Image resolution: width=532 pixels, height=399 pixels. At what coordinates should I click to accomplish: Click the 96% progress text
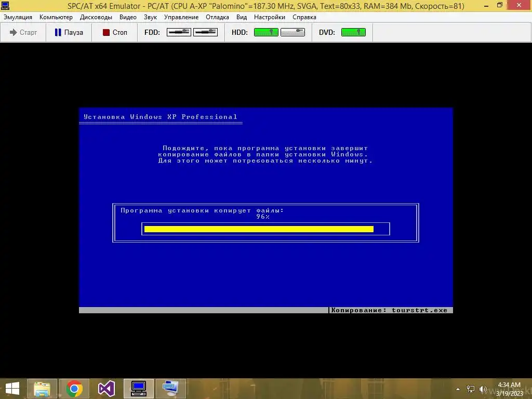(263, 217)
